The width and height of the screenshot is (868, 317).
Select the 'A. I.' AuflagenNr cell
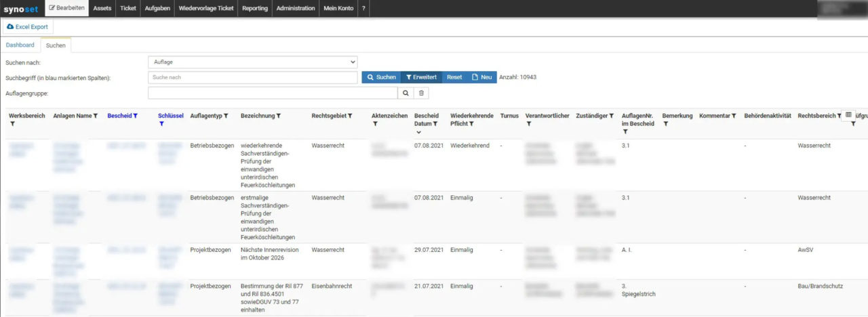(627, 250)
